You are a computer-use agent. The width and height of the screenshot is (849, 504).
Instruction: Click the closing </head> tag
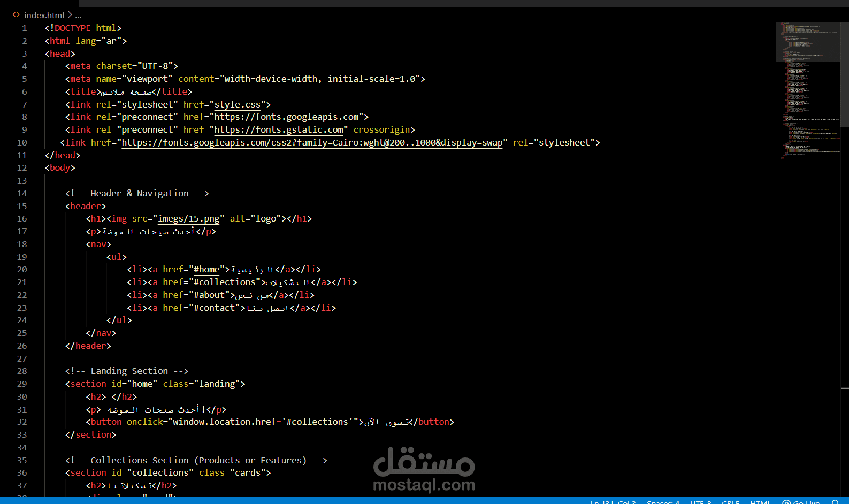tap(63, 155)
